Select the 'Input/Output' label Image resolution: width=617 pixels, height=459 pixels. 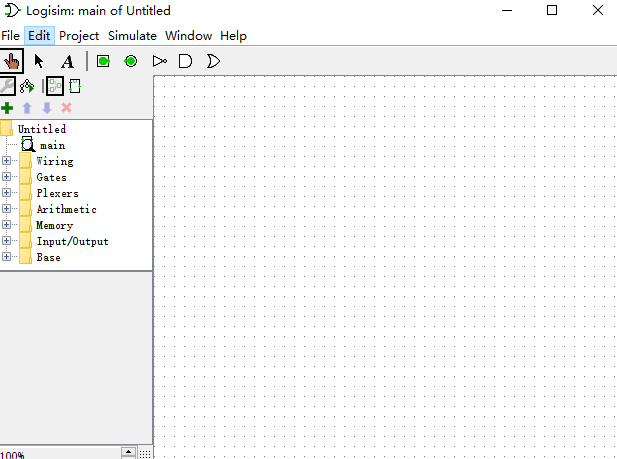pyautogui.click(x=72, y=241)
